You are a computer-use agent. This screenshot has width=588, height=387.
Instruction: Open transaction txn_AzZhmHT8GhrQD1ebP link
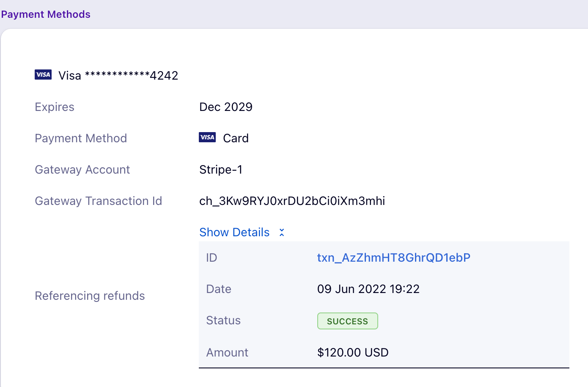[393, 258]
